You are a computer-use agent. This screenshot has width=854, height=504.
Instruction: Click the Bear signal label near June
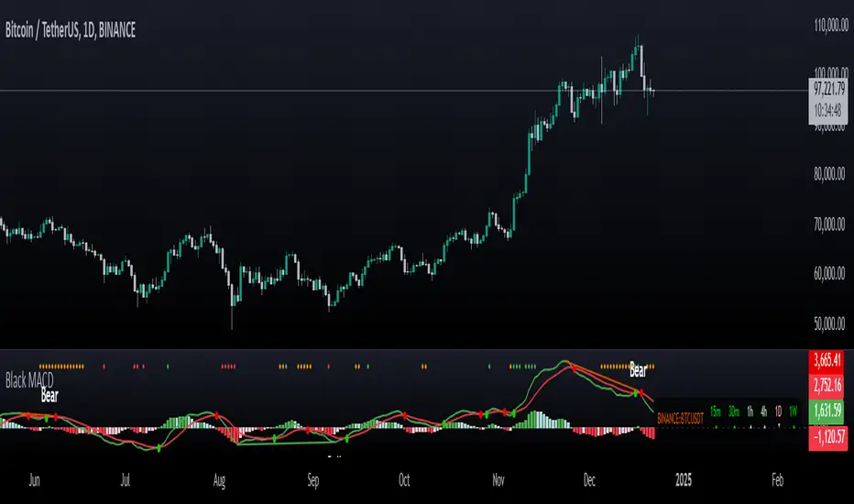(49, 398)
